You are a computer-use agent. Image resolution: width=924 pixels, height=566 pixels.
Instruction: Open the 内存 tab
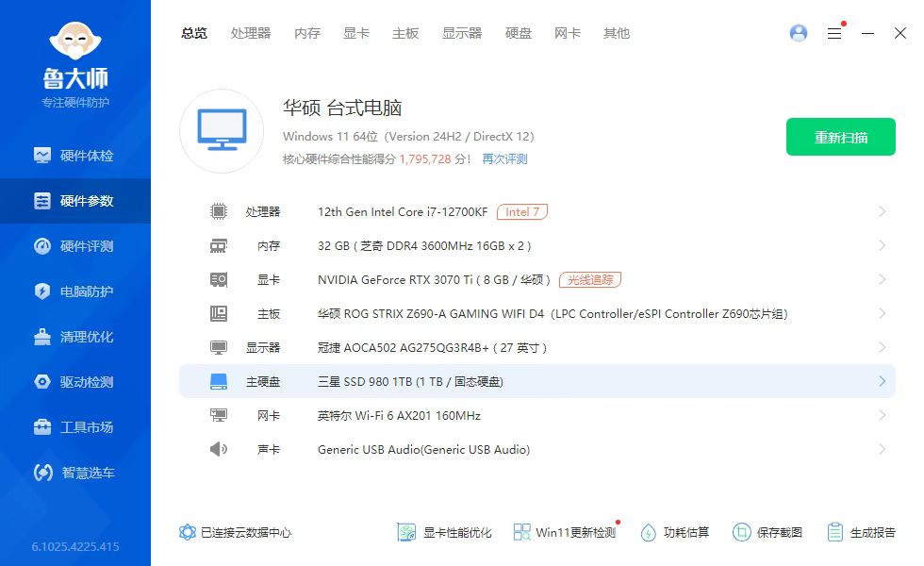pyautogui.click(x=307, y=33)
